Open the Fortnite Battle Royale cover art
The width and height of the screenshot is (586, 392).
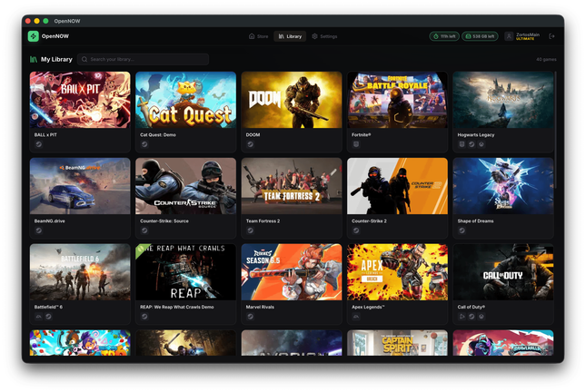(397, 100)
